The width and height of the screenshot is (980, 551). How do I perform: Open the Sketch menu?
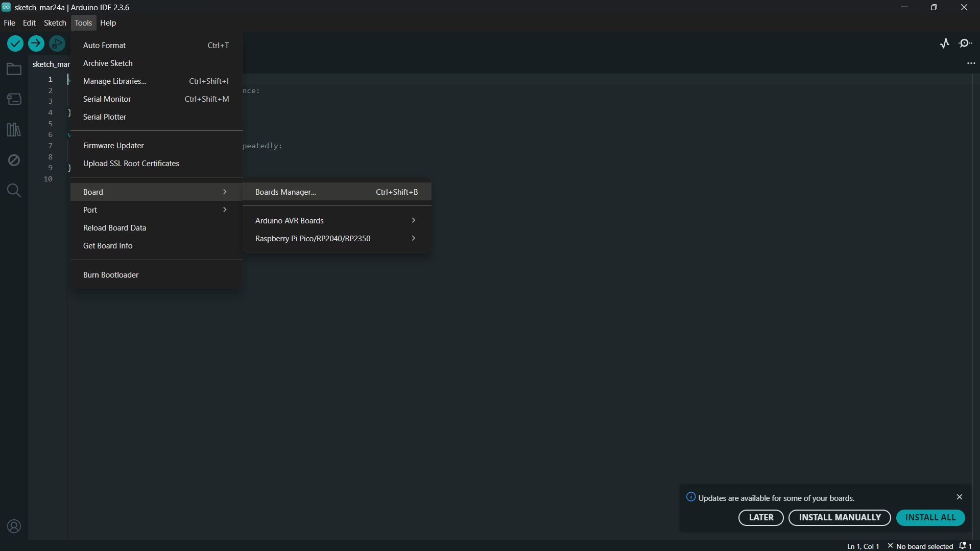pyautogui.click(x=55, y=23)
